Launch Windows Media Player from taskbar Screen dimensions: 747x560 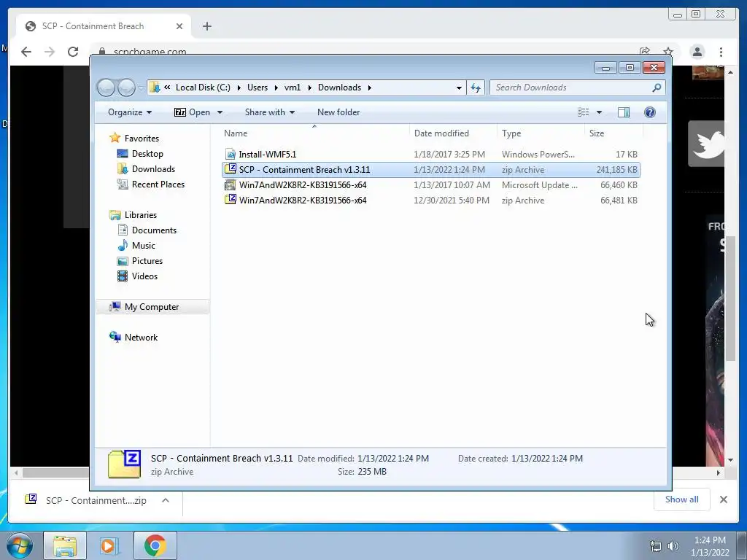[x=109, y=545]
